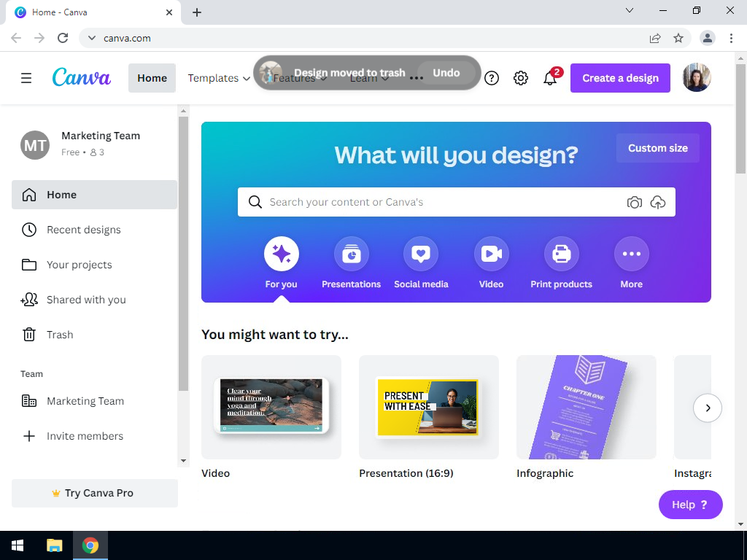
Task: Click the page vertical scrollbar thumb
Action: coord(741,119)
